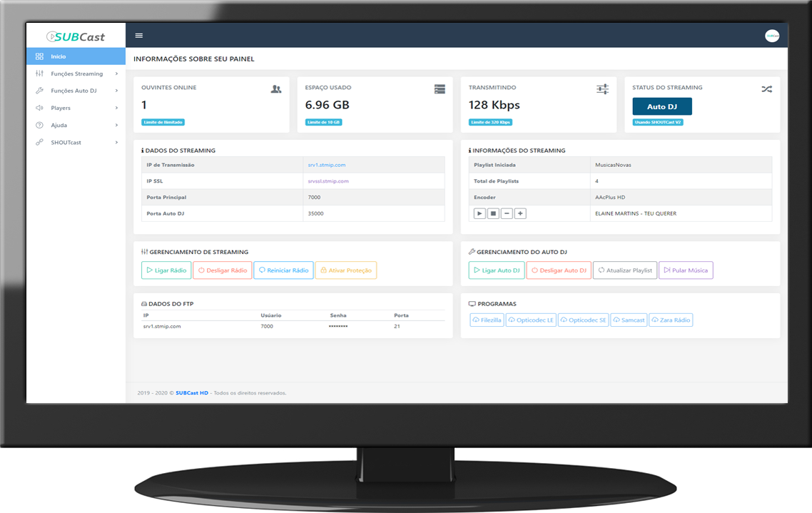The width and height of the screenshot is (812, 513).
Task: Expand the Funções Auto DJ menu
Action: tap(76, 91)
